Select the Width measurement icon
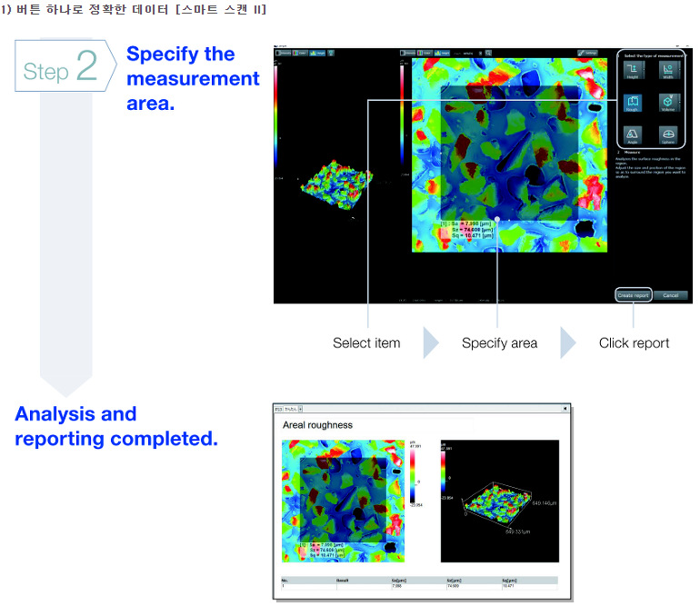The image size is (700, 606). [667, 71]
